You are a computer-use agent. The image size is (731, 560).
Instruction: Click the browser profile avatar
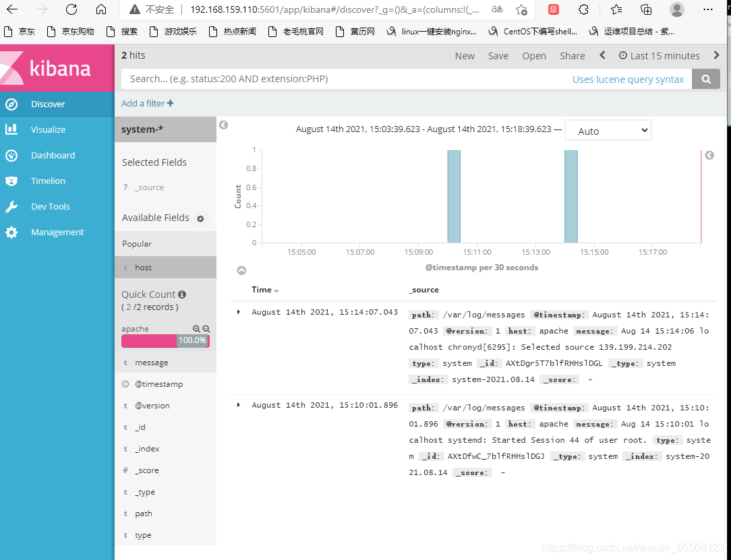(x=676, y=9)
